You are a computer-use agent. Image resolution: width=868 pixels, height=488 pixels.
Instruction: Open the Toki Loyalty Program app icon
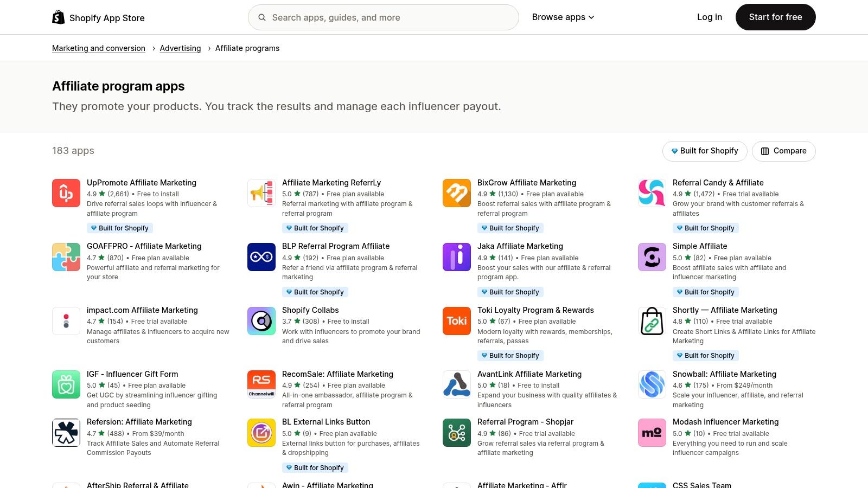tap(457, 321)
